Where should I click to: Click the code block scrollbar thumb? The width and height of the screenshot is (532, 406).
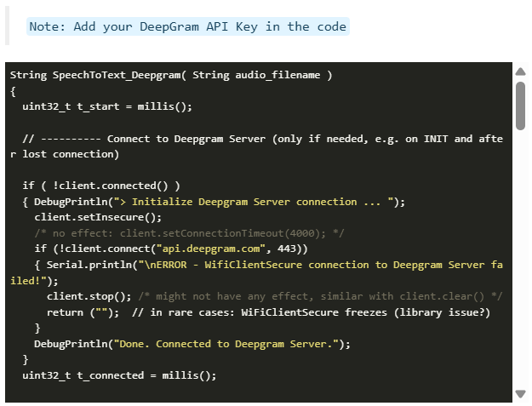(x=520, y=104)
